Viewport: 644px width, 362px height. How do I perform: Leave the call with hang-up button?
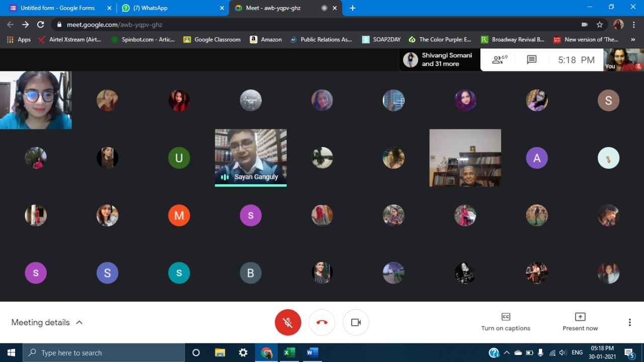pyautogui.click(x=322, y=322)
